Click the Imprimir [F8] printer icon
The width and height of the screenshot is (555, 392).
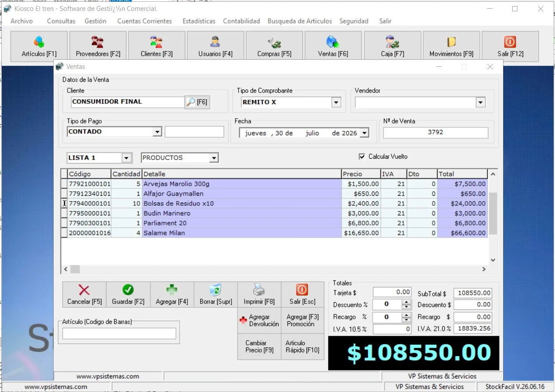point(259,295)
